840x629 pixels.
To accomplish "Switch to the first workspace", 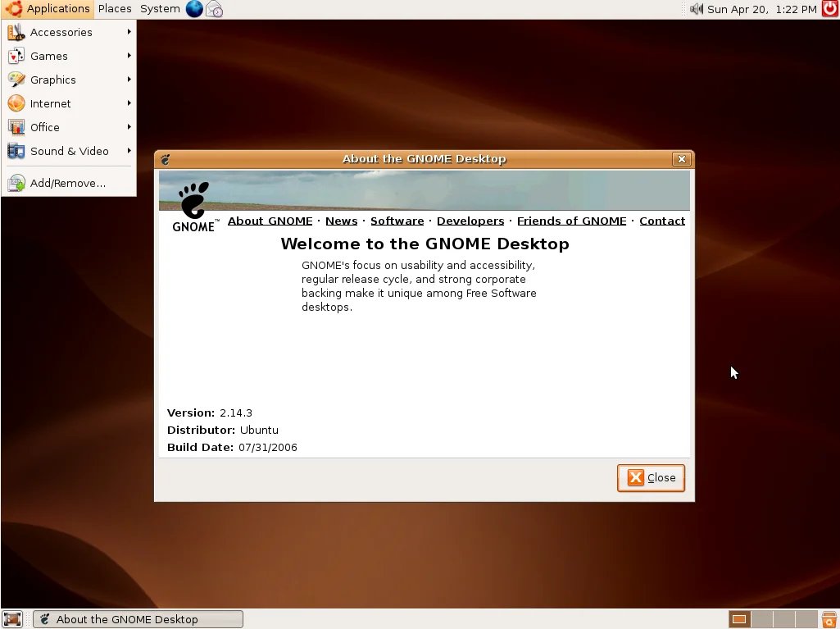I will pyautogui.click(x=739, y=619).
